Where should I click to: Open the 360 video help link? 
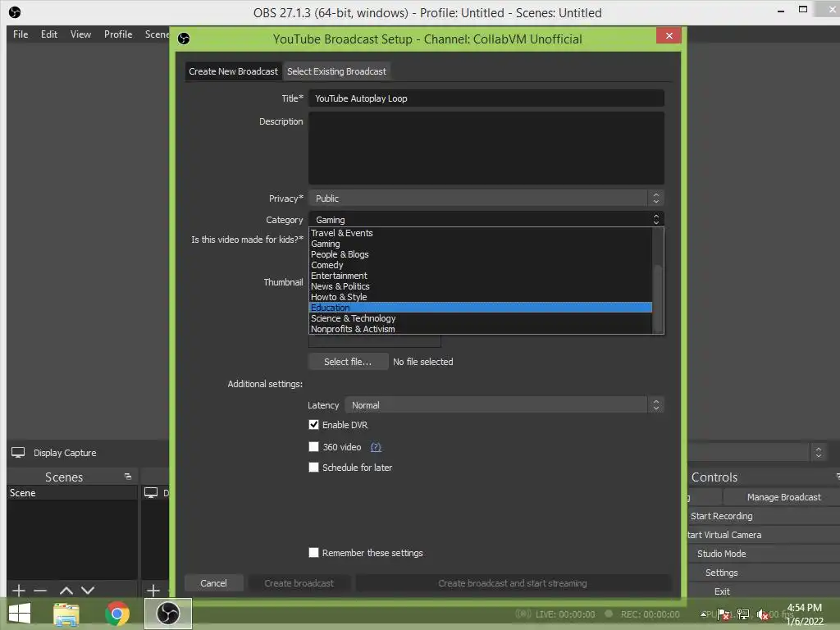(x=376, y=447)
